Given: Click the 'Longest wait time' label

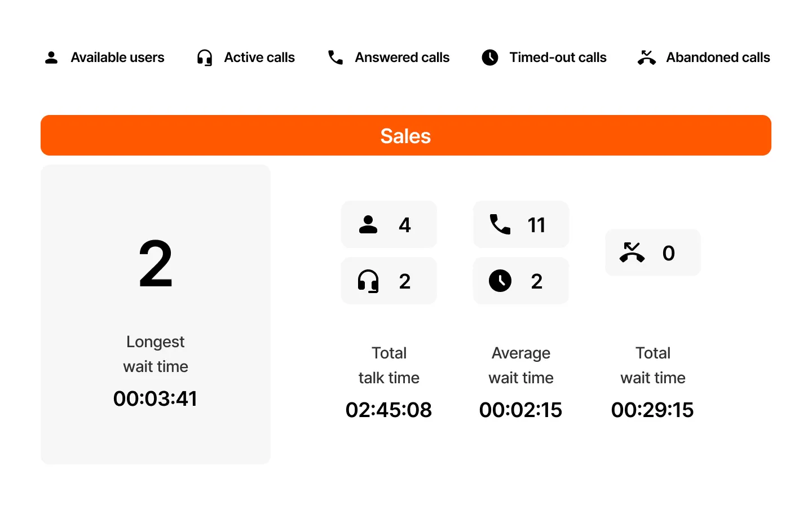Looking at the screenshot, I should coord(156,354).
